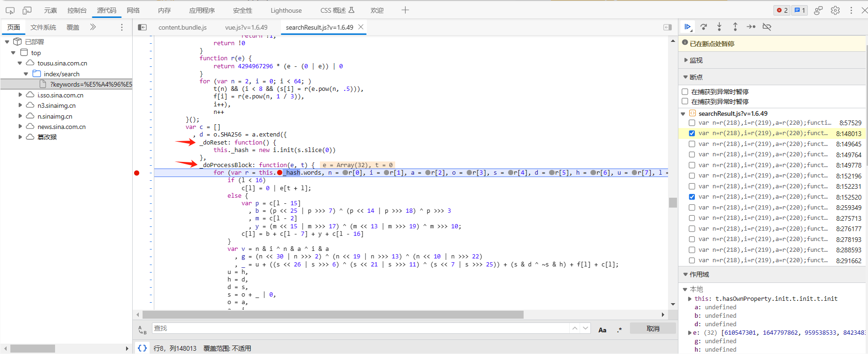
Task: Step out of current function
Action: 735,27
